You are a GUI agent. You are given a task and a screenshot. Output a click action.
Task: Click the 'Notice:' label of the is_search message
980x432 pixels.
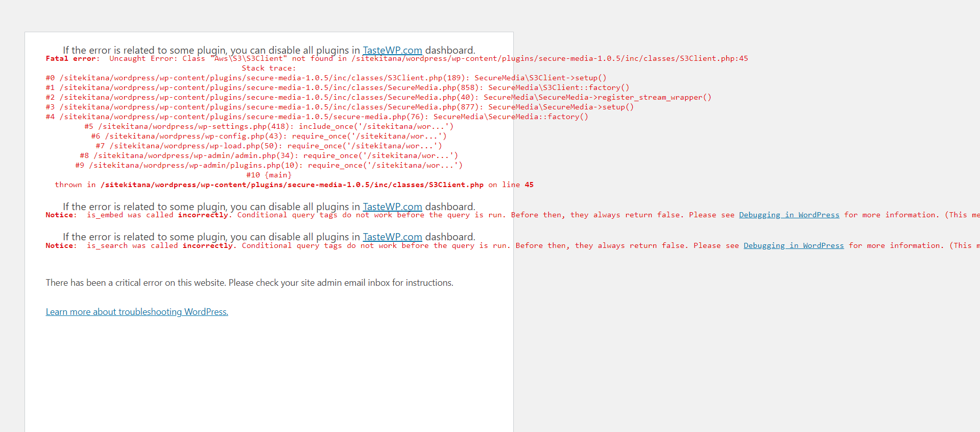(x=61, y=245)
